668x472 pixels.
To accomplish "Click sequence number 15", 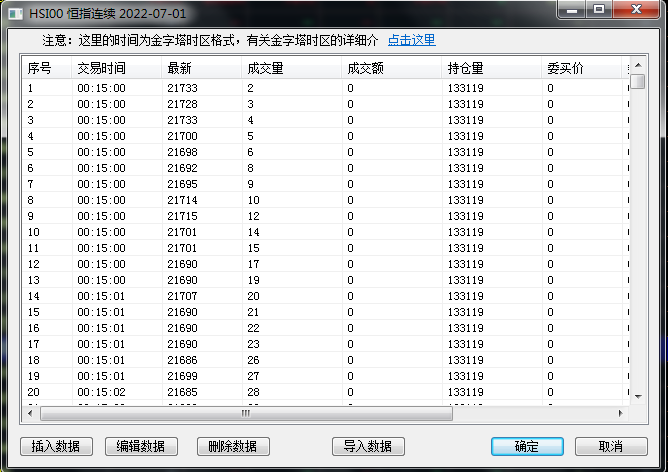I will 33,312.
